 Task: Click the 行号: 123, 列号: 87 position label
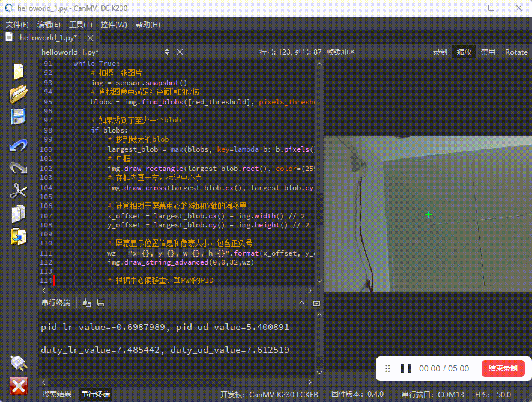click(290, 52)
